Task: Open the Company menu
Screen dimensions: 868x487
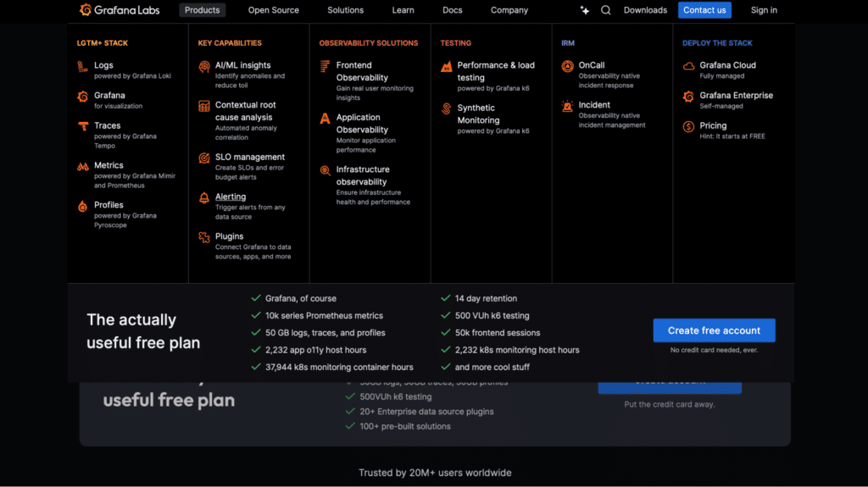Action: [509, 10]
